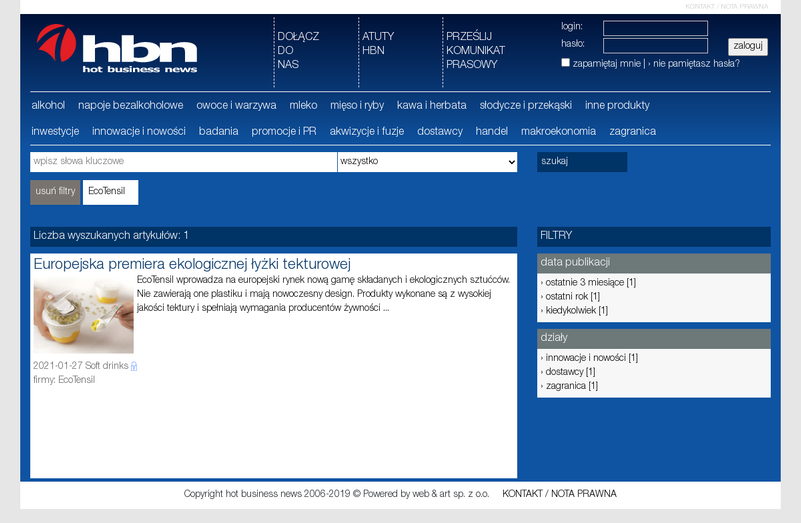Click the zaloguj button
Image resolution: width=801 pixels, height=523 pixels.
coord(747,46)
